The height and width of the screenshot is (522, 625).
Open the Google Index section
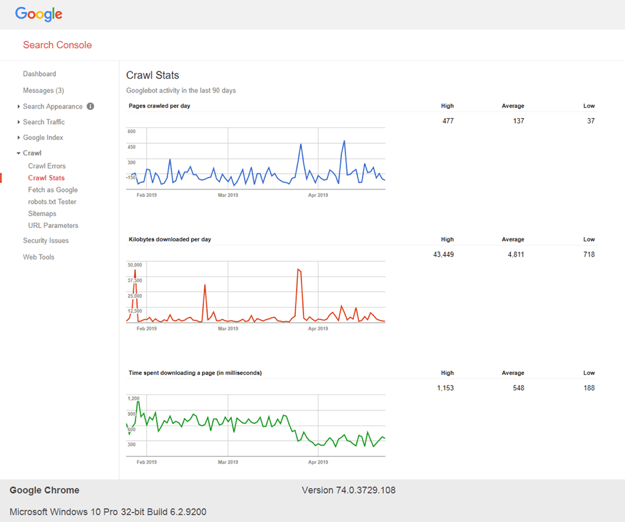(x=43, y=137)
